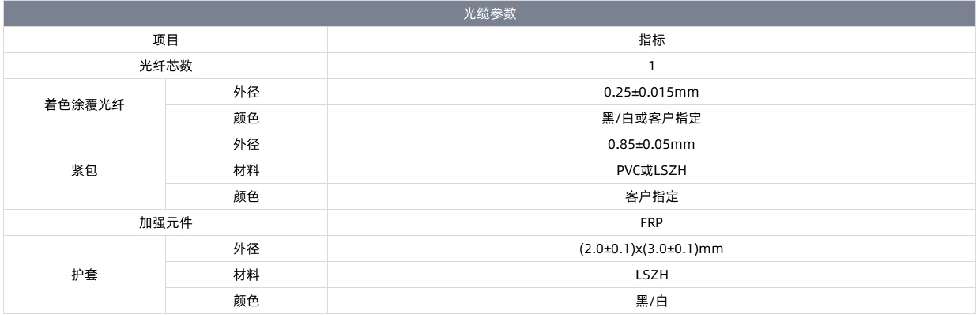Click the FRP value cell
980x315 pixels.
[x=652, y=222]
